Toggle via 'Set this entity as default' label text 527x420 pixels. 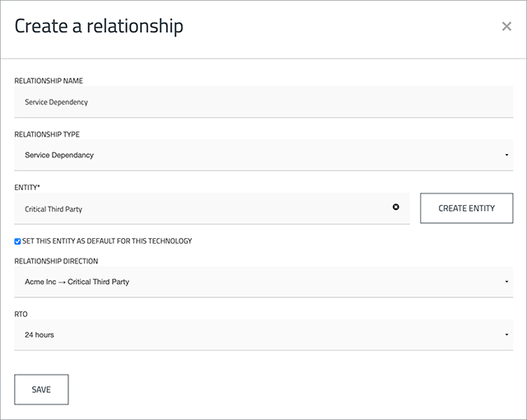point(107,241)
